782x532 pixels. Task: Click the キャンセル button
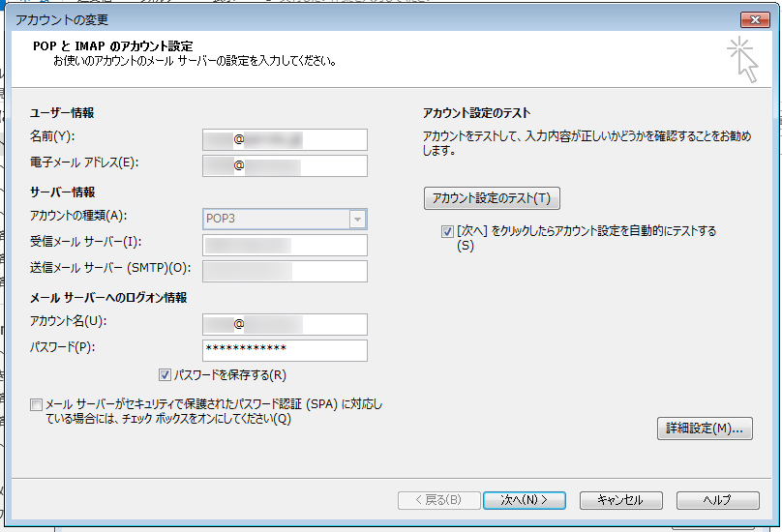(620, 500)
